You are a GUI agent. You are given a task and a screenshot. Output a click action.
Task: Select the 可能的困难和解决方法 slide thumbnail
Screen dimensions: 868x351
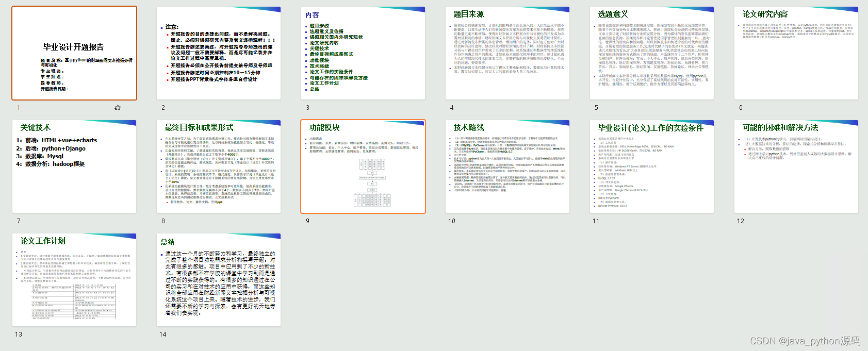click(x=796, y=166)
